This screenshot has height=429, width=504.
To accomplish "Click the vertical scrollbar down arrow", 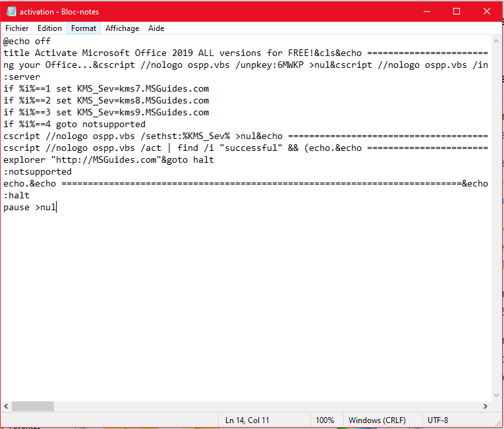I will tap(496, 395).
